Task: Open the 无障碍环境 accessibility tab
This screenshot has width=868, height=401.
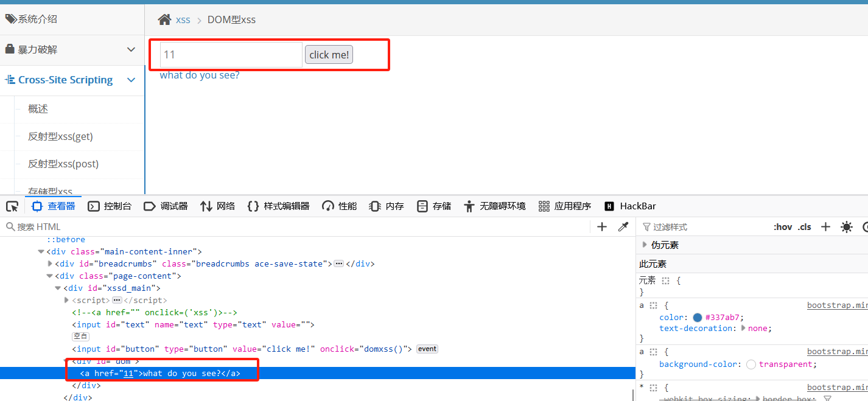Action: (494, 206)
